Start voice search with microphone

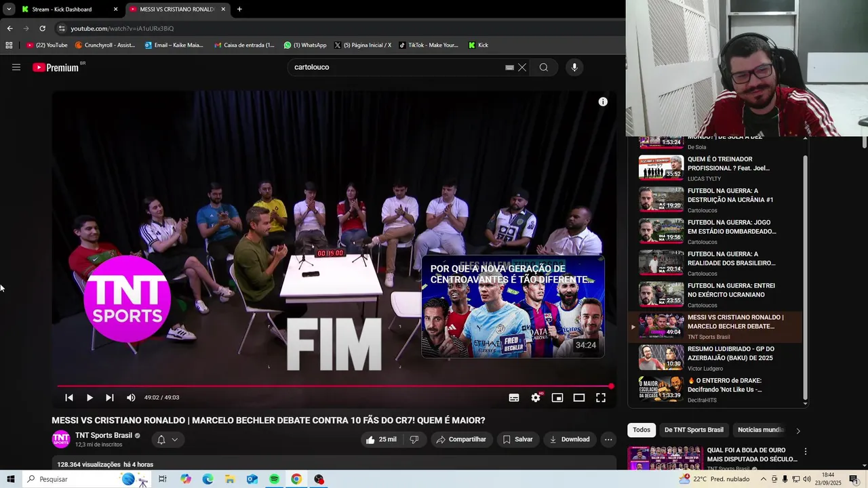574,67
